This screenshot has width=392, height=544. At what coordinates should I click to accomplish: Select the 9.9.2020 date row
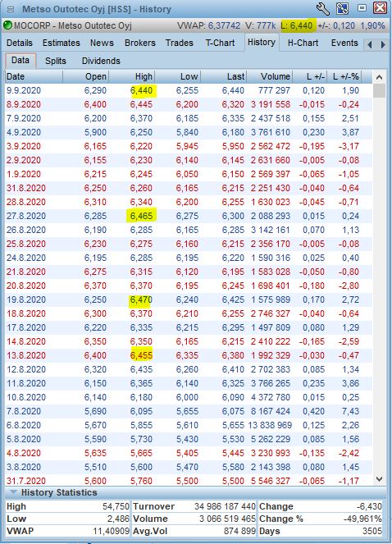[x=189, y=90]
